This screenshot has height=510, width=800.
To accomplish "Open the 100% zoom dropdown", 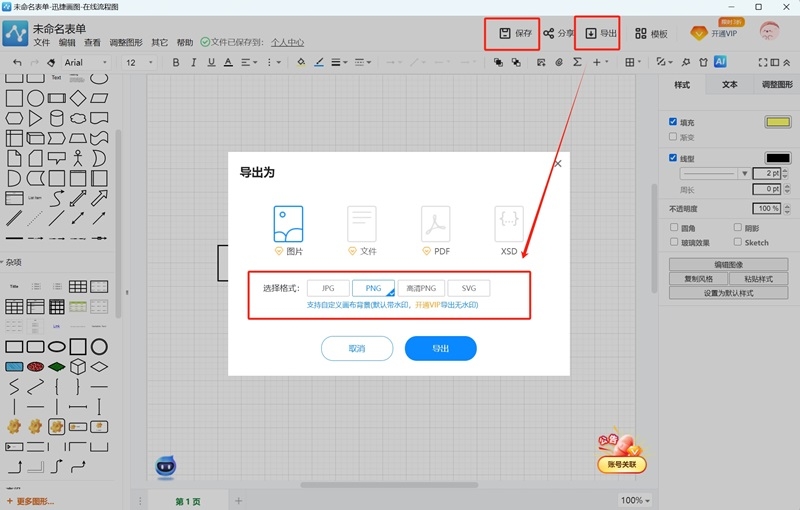I will (635, 500).
